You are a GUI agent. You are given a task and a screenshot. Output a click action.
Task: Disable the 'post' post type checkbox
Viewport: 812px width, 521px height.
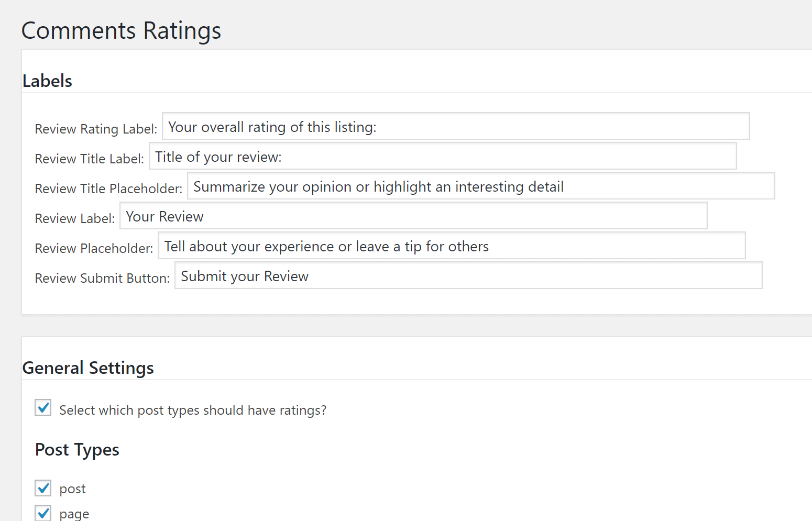point(42,488)
